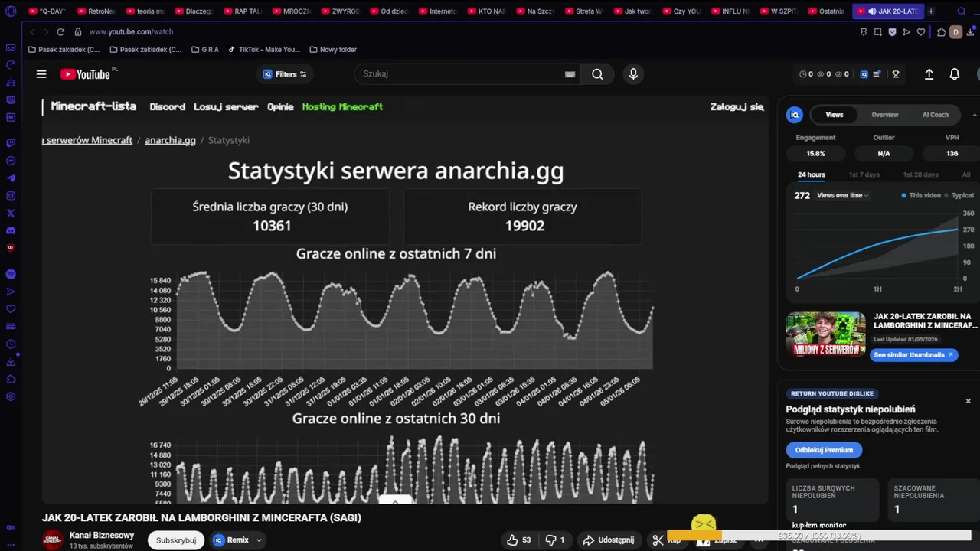Open browser downloads icon
The width and height of the screenshot is (980, 551).
click(970, 32)
